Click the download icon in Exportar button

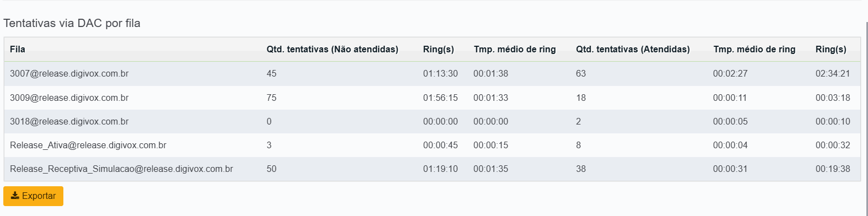pos(15,196)
